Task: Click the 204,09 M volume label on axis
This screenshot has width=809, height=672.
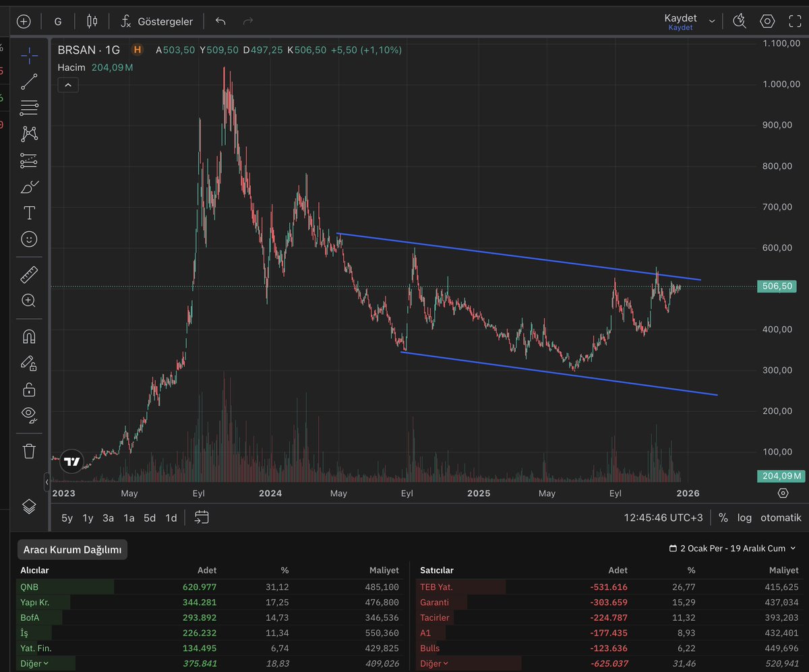Action: point(781,476)
